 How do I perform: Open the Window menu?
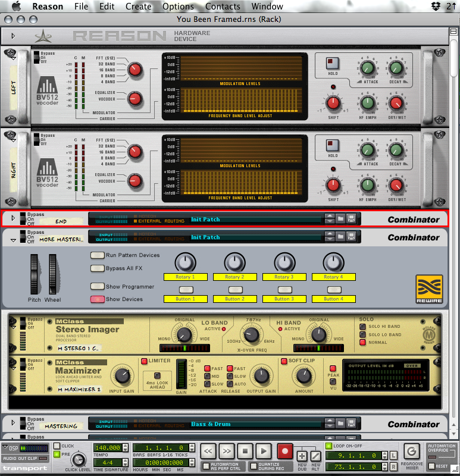267,7
